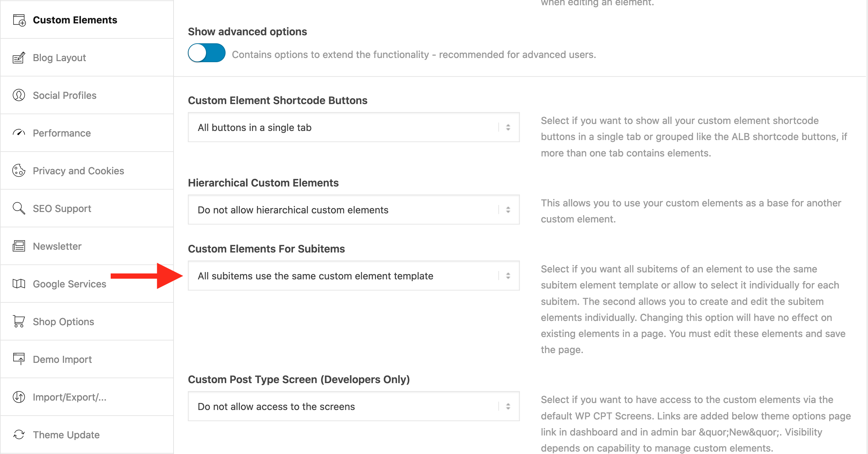Click the Import/Export arrows icon
The image size is (868, 454).
(x=19, y=397)
